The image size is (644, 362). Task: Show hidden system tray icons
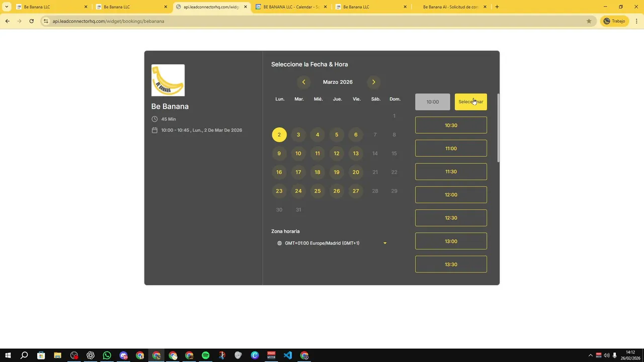[591, 355]
